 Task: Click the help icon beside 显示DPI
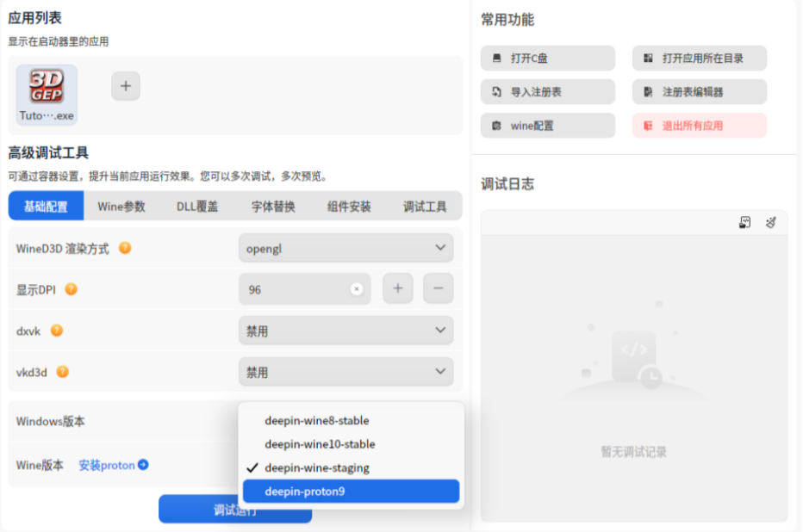72,289
